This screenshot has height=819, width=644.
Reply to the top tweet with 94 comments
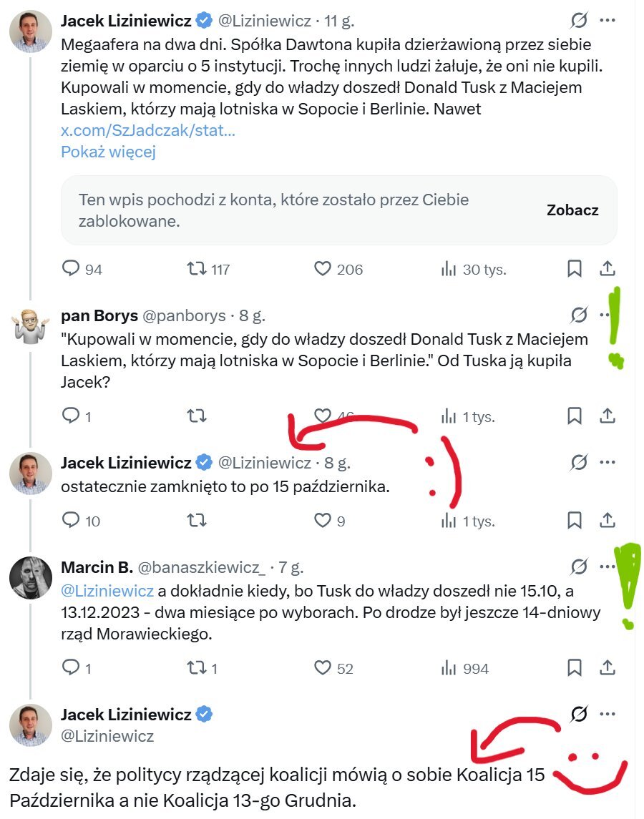(x=71, y=269)
